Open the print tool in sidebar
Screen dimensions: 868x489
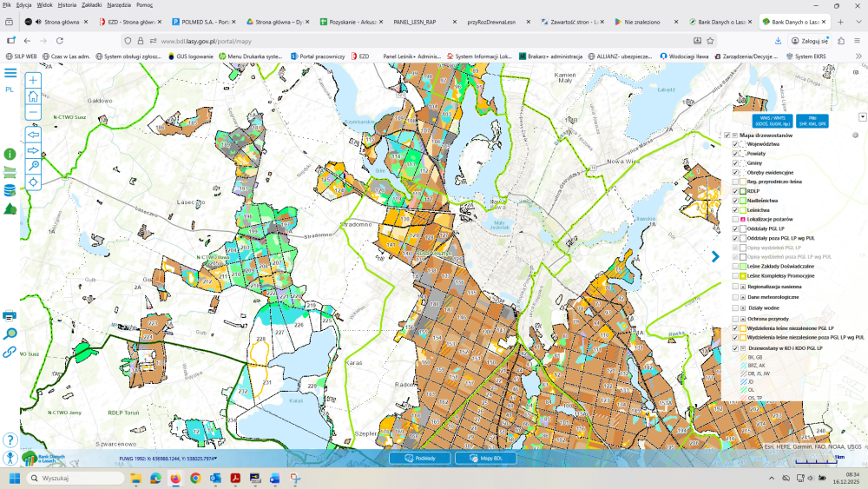tap(10, 314)
